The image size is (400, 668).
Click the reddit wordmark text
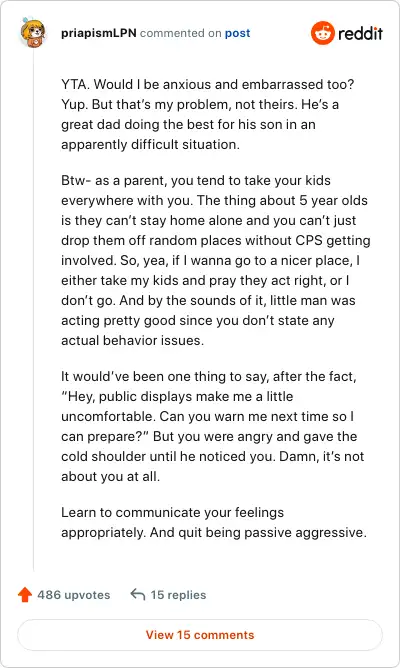(360, 33)
